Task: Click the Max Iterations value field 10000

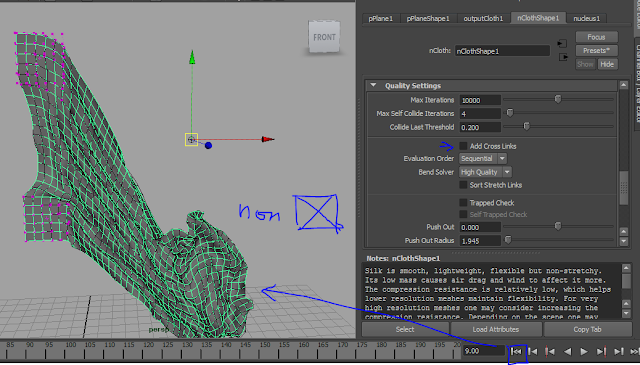Action: pos(480,100)
